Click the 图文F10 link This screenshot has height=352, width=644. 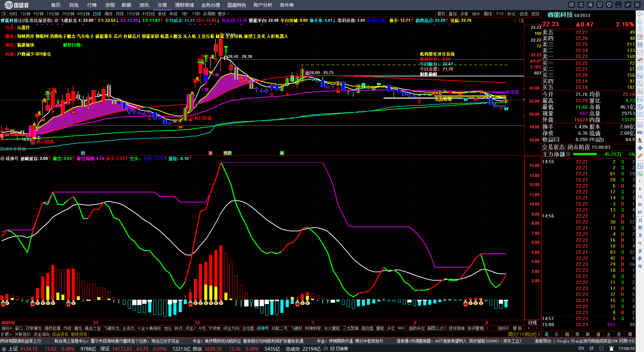tap(516, 334)
